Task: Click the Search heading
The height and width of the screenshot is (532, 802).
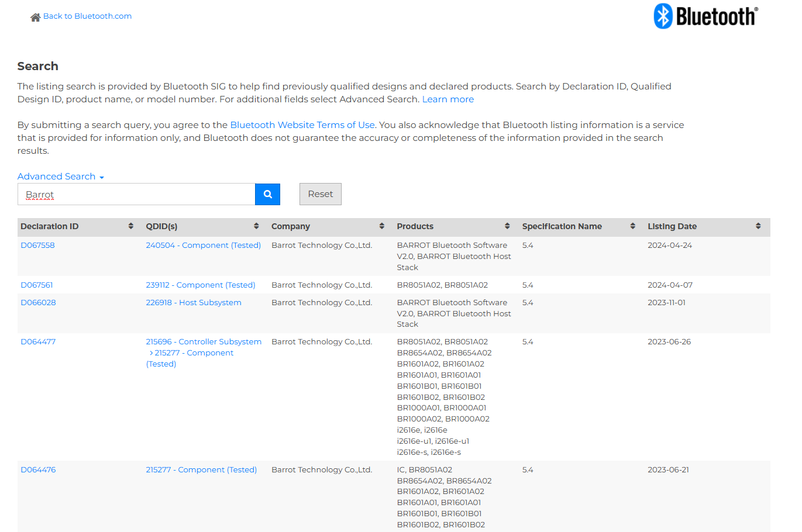Action: 38,66
